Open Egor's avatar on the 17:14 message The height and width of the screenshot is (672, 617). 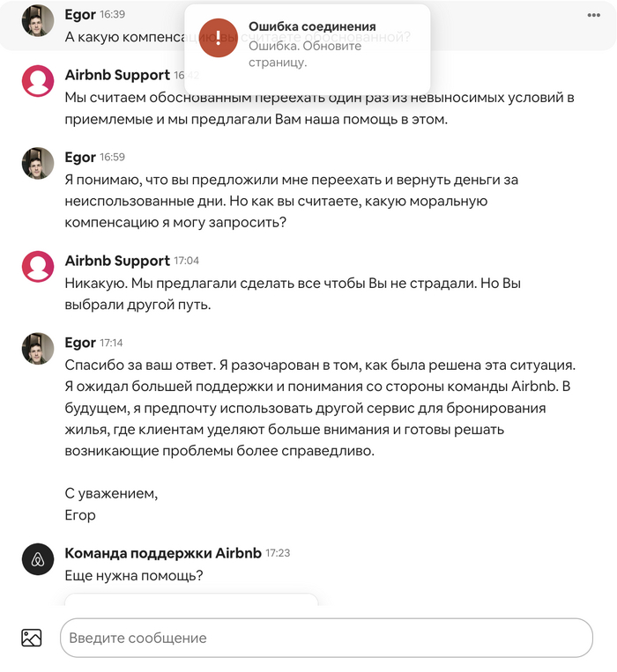38,348
